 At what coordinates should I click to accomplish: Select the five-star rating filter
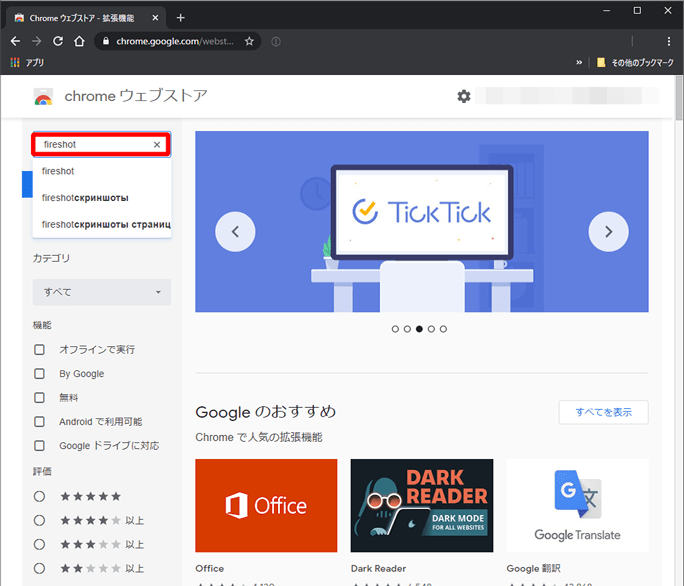[x=39, y=497]
